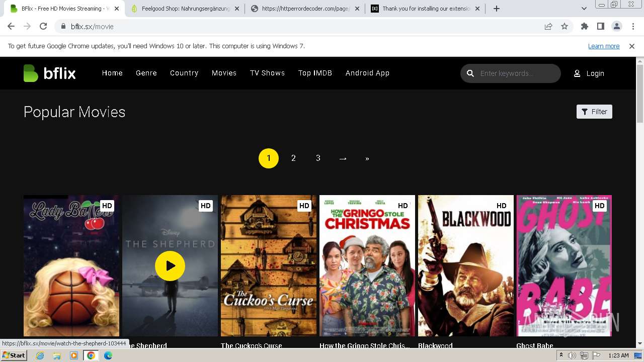Open Chrome extensions puzzle icon
This screenshot has width=644, height=362.
click(585, 27)
